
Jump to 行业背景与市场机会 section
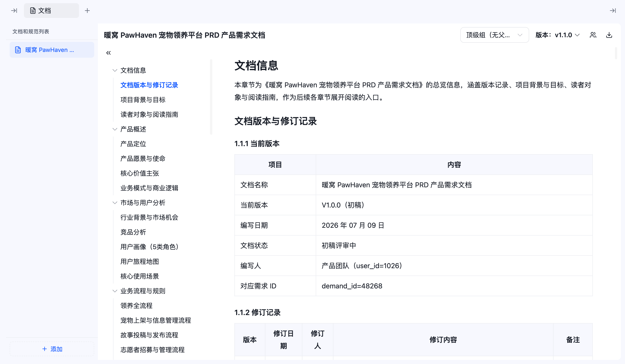coord(149,217)
